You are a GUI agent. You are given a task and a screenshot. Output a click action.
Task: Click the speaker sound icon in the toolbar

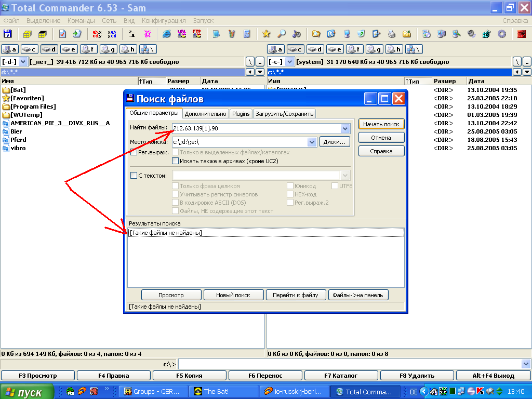pos(471,34)
